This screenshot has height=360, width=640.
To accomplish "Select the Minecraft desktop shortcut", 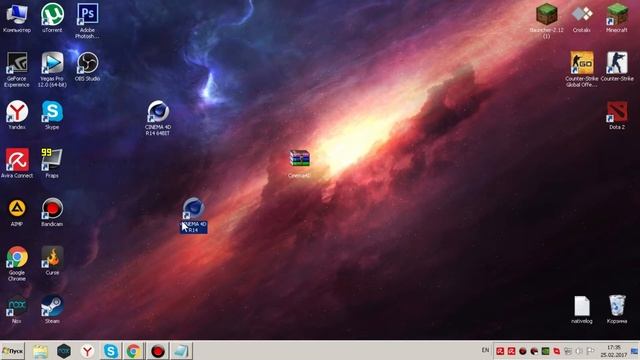I will (x=617, y=18).
